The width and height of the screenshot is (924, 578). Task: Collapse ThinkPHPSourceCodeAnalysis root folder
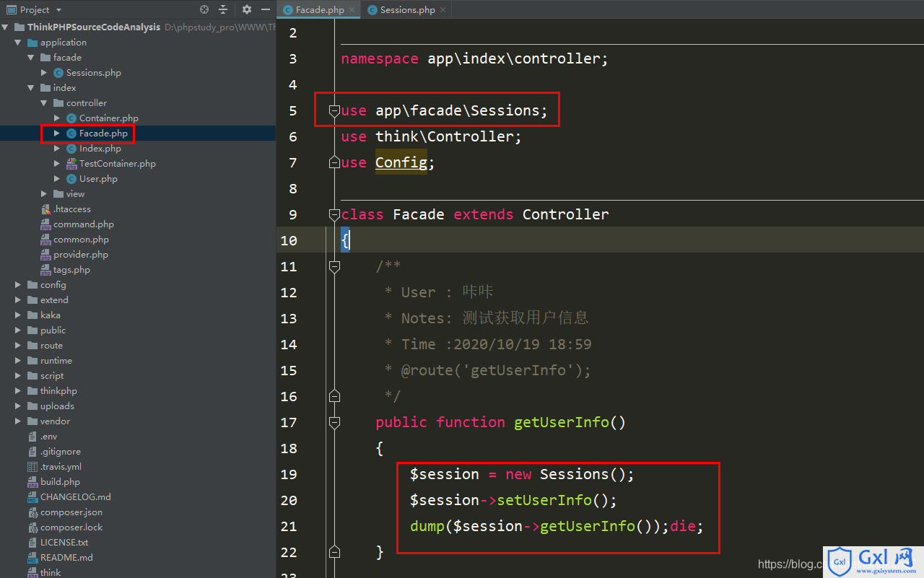(x=6, y=27)
